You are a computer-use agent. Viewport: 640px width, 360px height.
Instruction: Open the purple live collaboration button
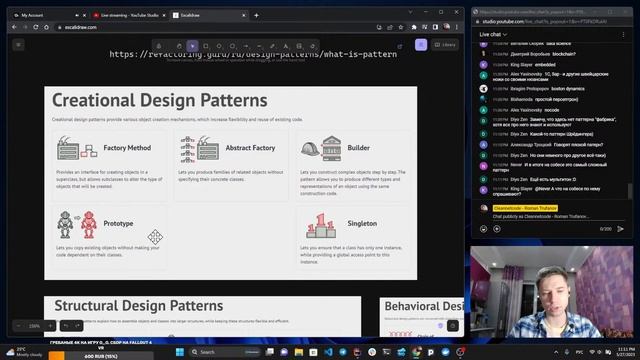[421, 45]
